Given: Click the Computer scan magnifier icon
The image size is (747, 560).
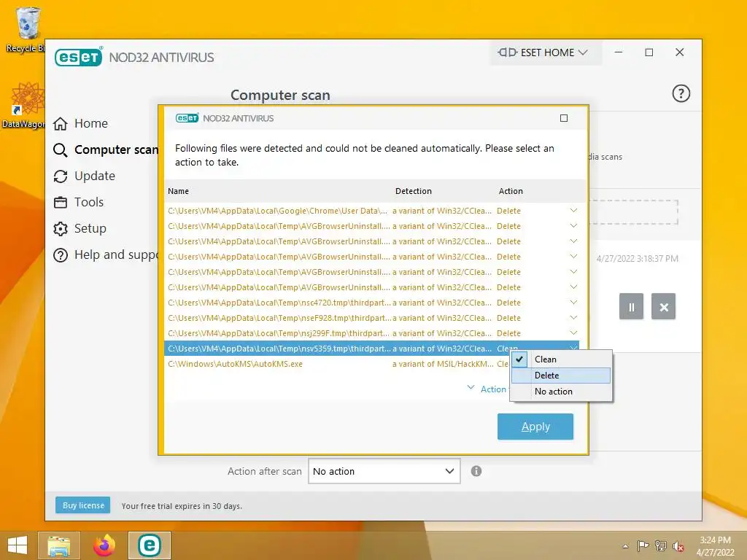Looking at the screenshot, I should pos(61,150).
